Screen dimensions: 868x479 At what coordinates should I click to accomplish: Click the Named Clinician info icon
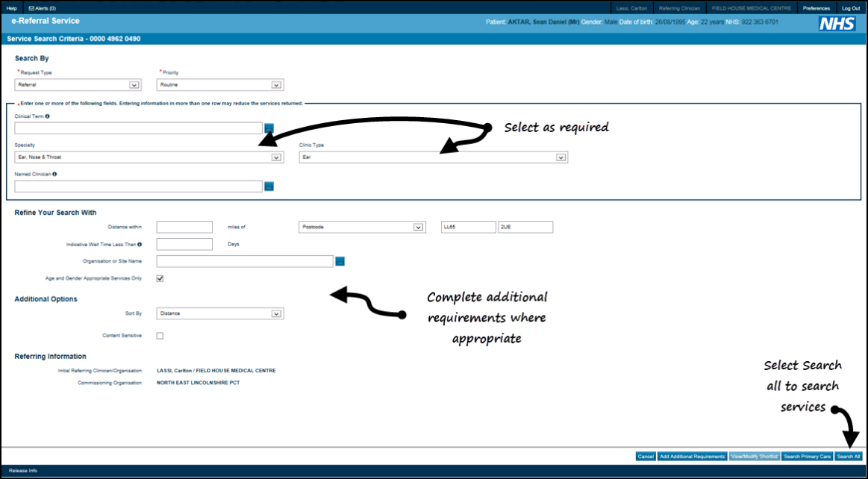tap(55, 174)
